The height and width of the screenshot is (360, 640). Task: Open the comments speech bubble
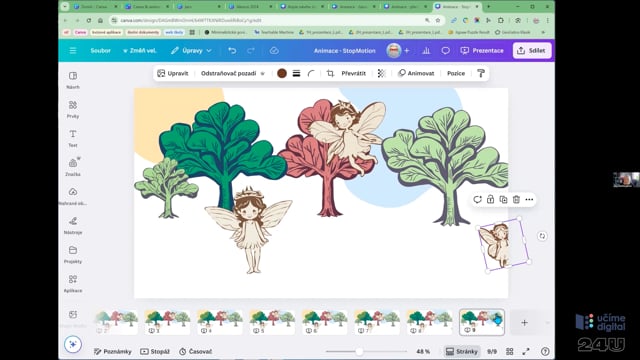445,51
